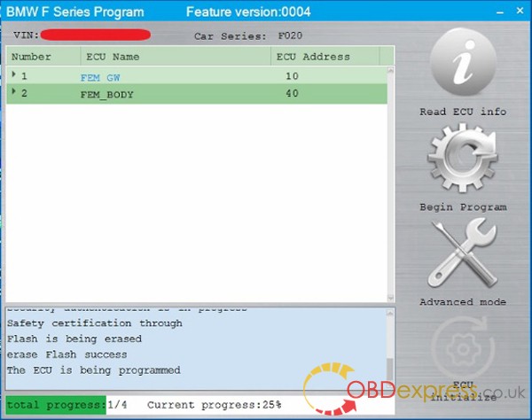Click the Begin Program label
Image resolution: width=532 pixels, height=420 pixels.
(x=463, y=207)
